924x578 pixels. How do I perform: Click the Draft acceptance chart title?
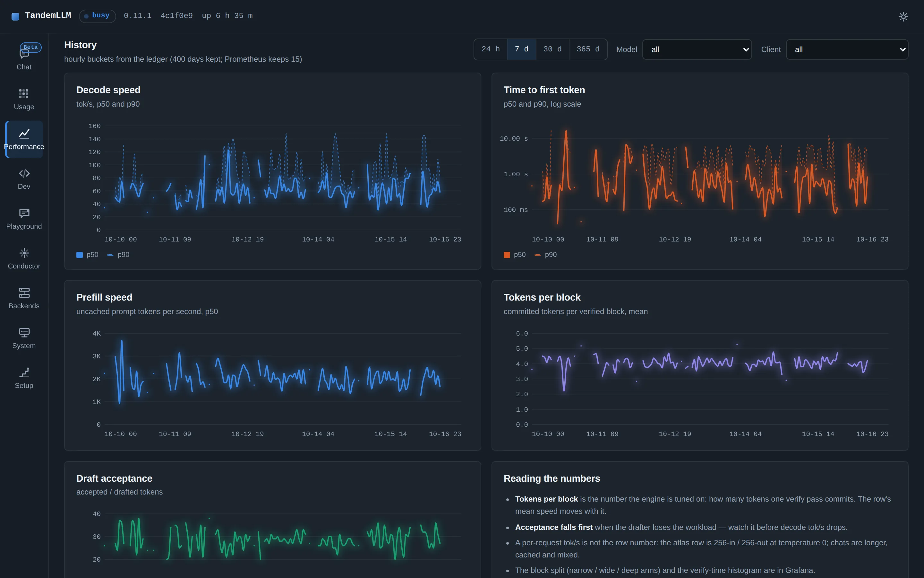coord(114,478)
